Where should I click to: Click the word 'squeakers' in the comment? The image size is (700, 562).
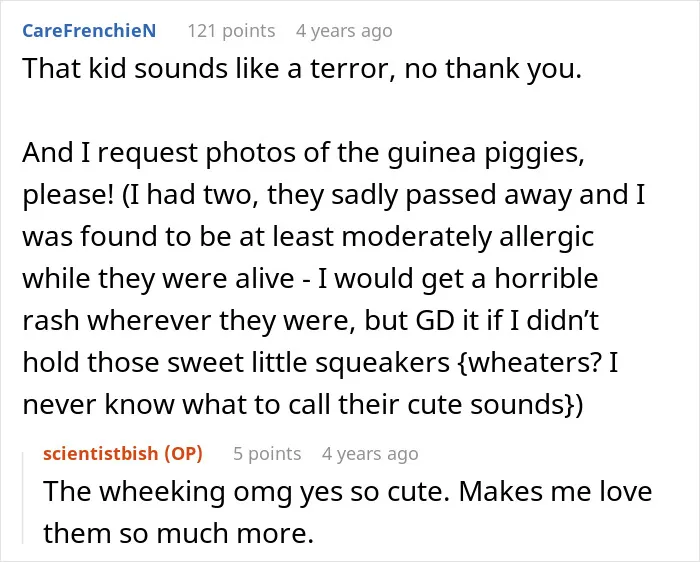tap(383, 363)
